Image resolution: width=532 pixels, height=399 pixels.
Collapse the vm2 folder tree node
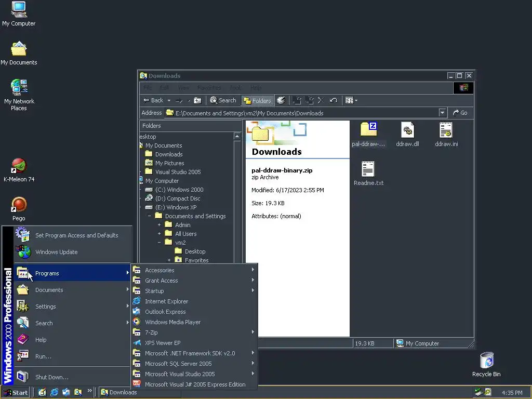(159, 242)
